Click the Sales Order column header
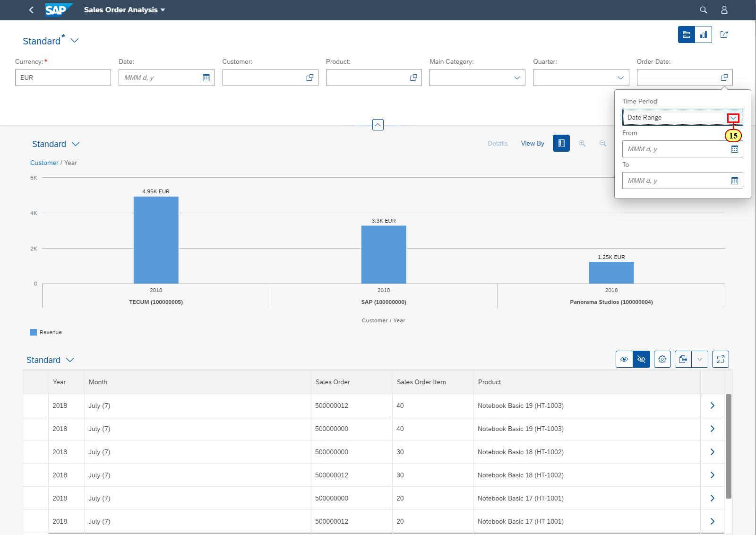 pos(352,382)
